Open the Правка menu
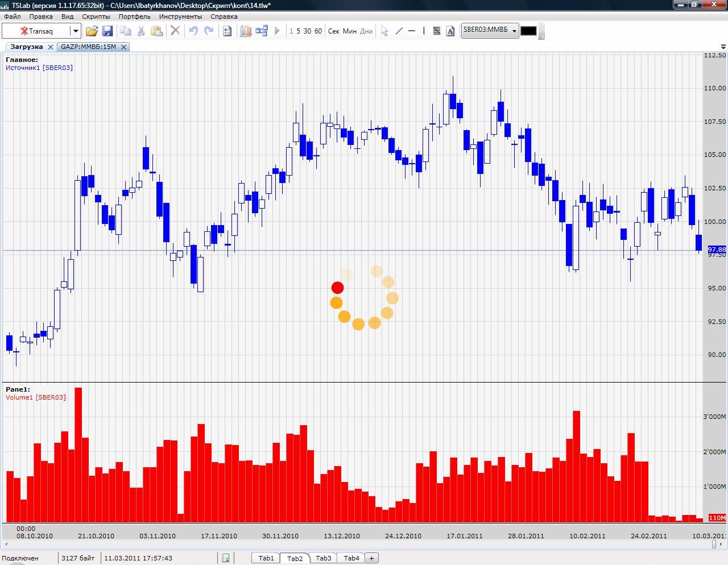728x565 pixels. [41, 16]
